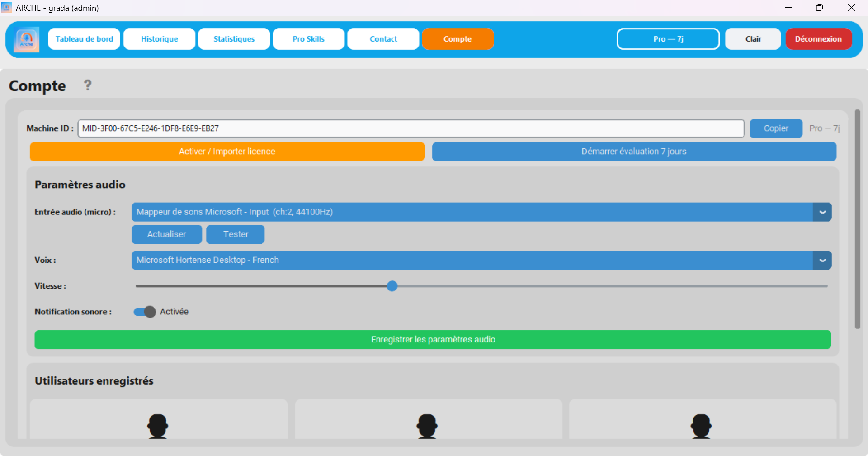This screenshot has width=868, height=456.
Task: Expand the Entrée audio (micro) dropdown arrow
Action: click(x=822, y=212)
